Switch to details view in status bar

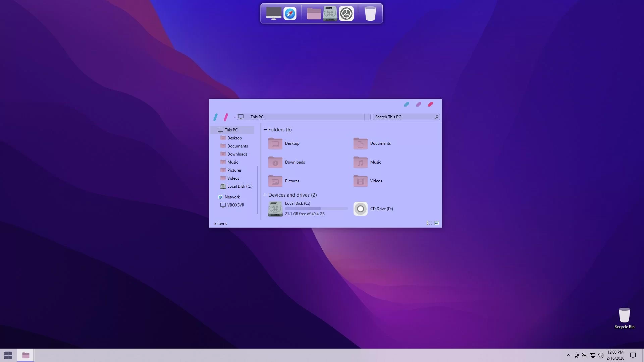(429, 223)
